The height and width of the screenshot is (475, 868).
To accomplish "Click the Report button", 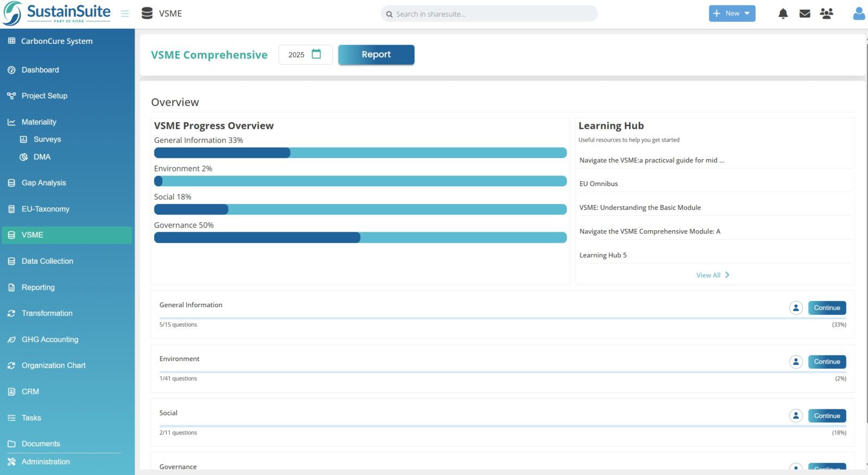I will pyautogui.click(x=376, y=54).
